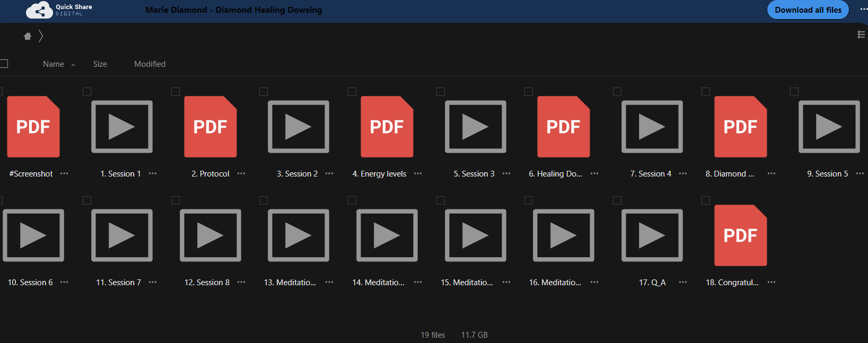Check the box for 7. Session 4
This screenshot has height=343, width=868.
[x=617, y=92]
